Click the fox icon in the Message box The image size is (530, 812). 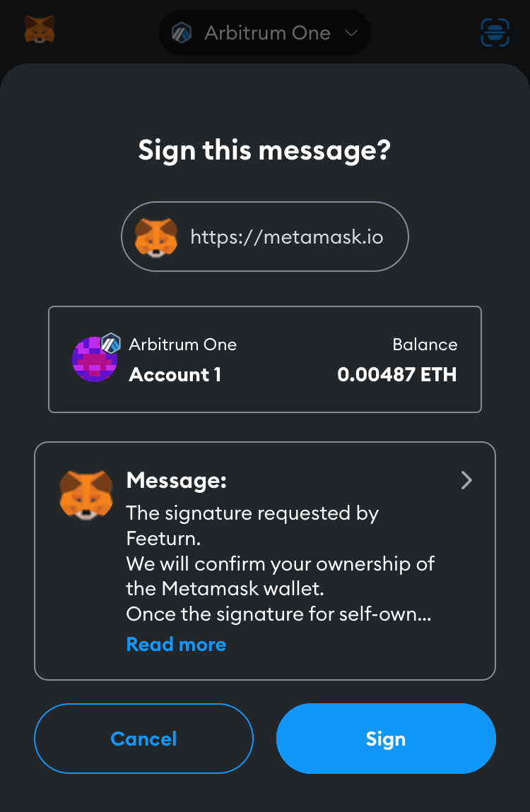[x=86, y=494]
